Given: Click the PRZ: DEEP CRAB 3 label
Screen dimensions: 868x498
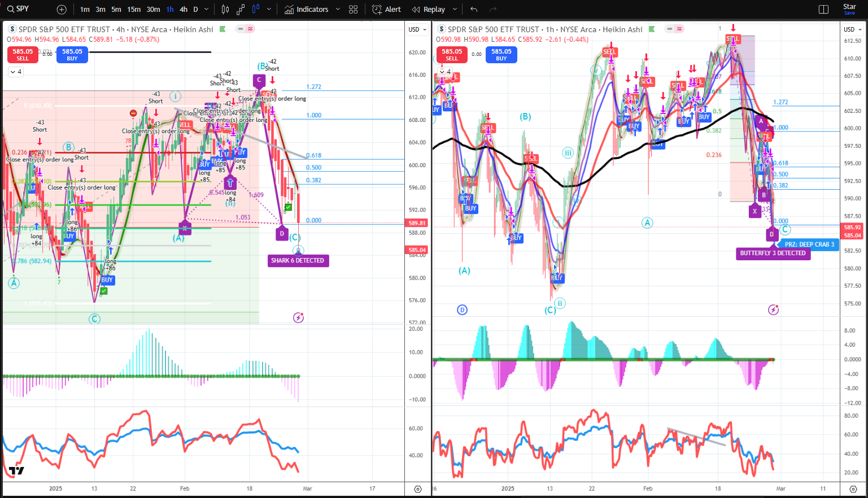Looking at the screenshot, I should click(x=809, y=244).
